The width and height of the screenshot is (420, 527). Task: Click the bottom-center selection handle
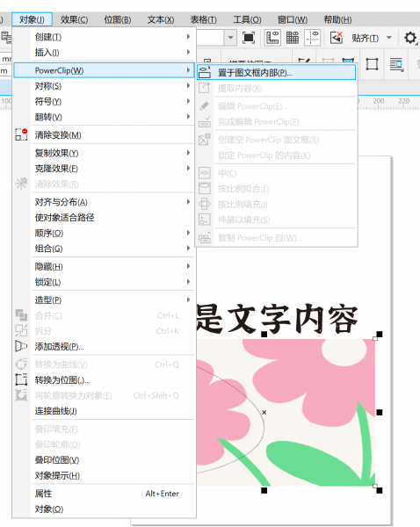(x=264, y=491)
